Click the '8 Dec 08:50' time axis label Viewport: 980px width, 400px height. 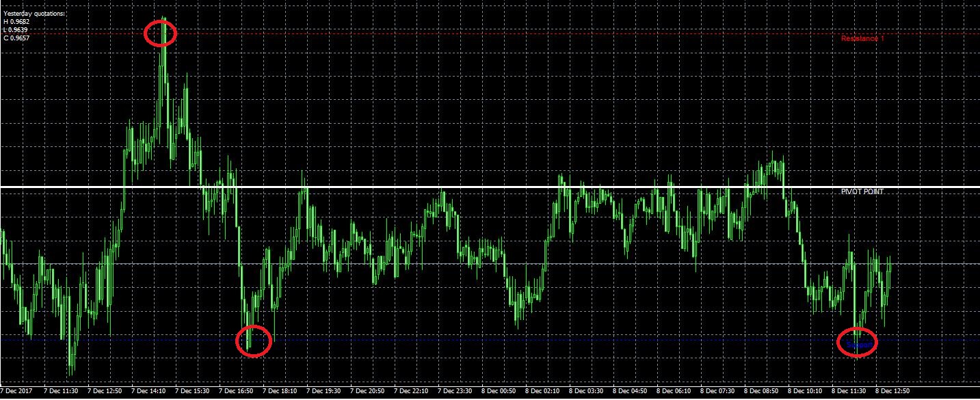[762, 392]
